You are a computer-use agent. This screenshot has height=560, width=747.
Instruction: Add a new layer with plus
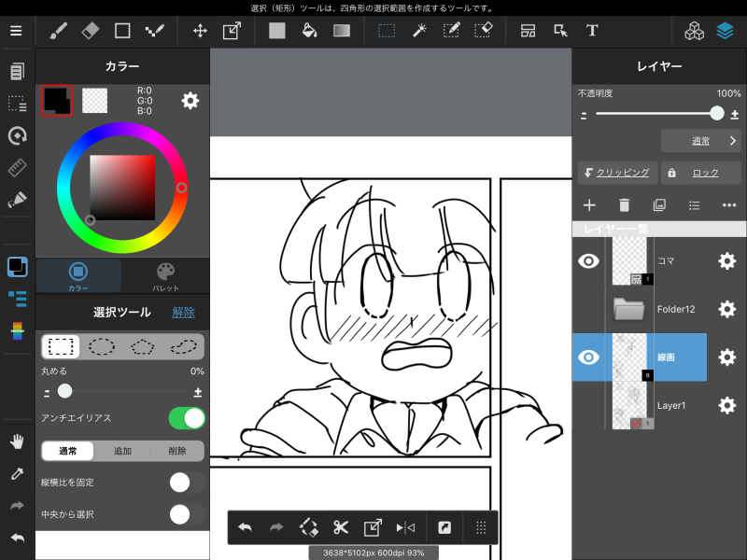pos(589,205)
